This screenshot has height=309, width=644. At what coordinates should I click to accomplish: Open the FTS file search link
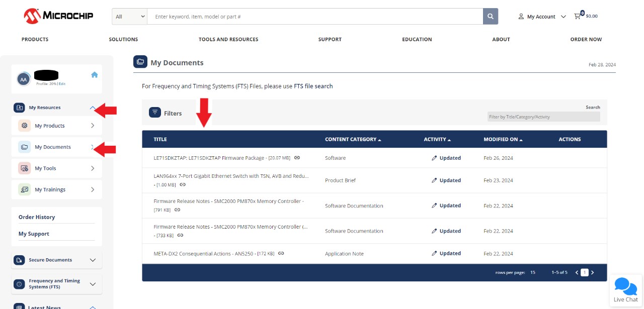[313, 86]
